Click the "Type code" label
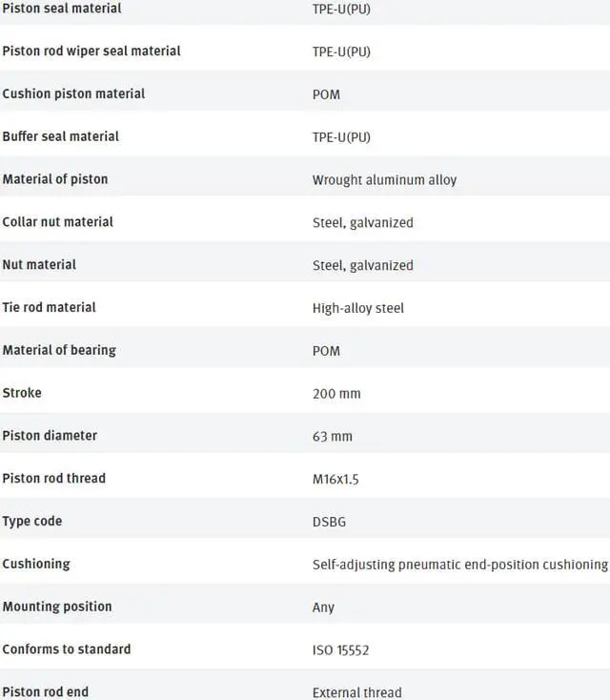Image resolution: width=610 pixels, height=700 pixels. pos(31,522)
